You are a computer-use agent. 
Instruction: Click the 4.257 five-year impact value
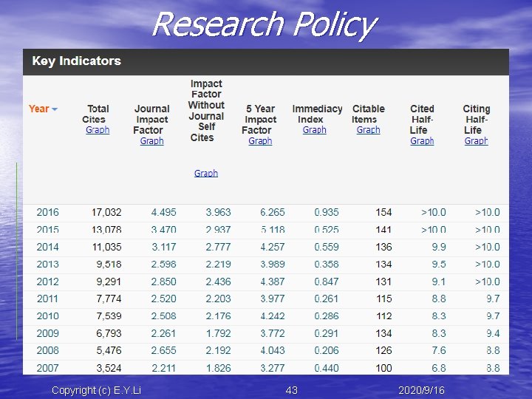[273, 247]
